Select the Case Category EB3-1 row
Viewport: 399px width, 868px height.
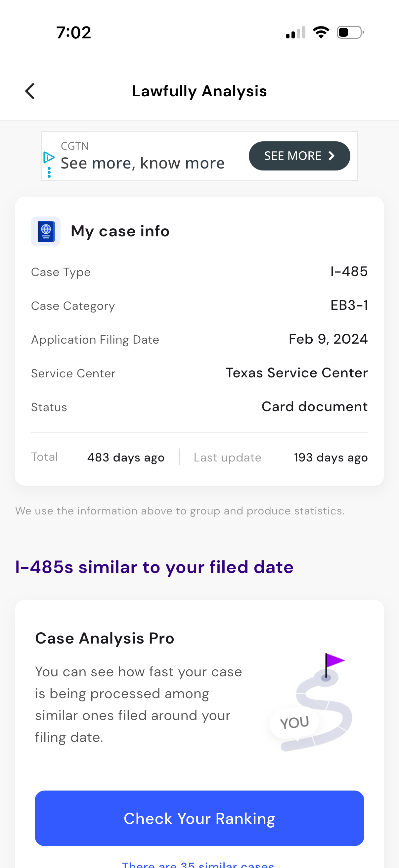[x=199, y=306]
